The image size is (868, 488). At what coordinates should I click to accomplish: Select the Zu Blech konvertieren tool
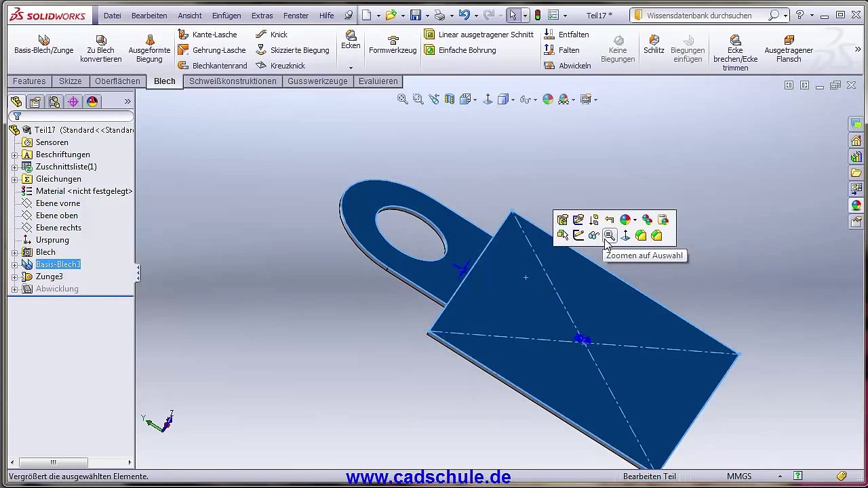100,49
